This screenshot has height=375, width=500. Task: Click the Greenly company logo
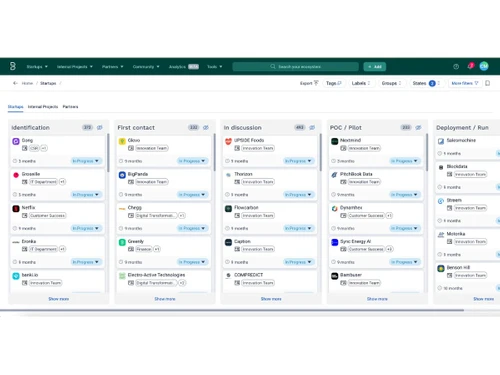coord(122,242)
